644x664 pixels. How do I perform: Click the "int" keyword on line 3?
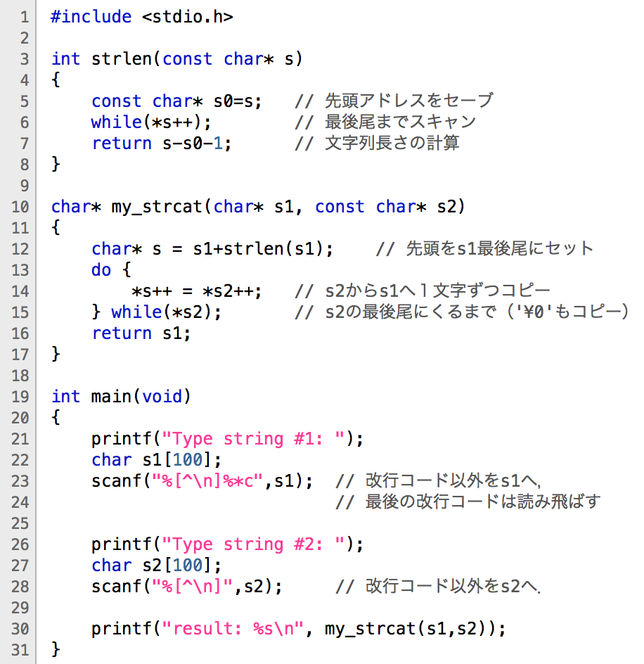(x=65, y=59)
